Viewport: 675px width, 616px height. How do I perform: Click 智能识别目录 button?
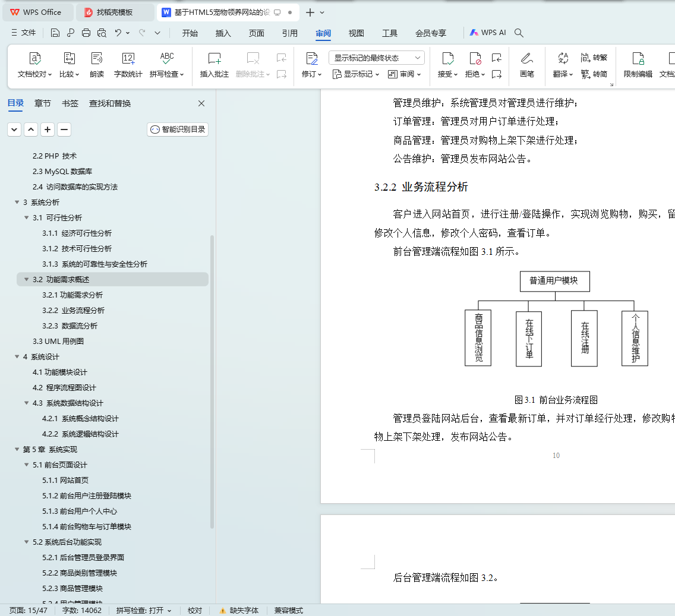[x=178, y=129]
